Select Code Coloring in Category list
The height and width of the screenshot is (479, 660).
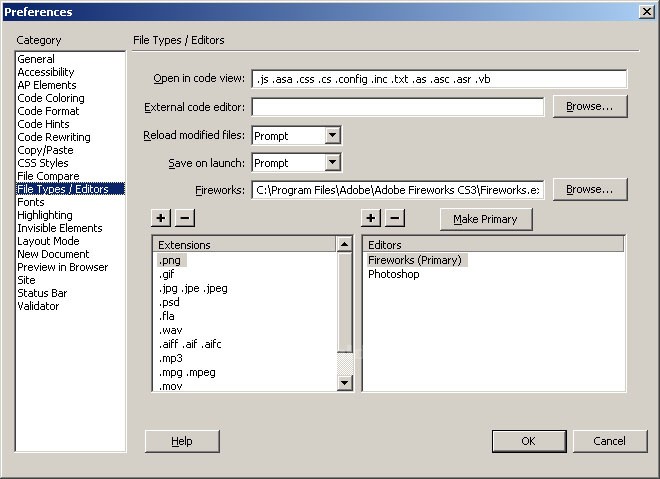(51, 98)
